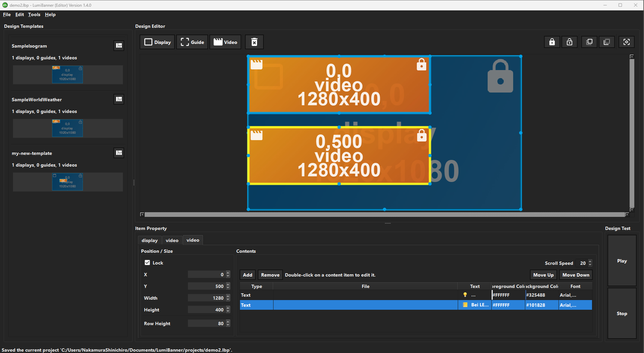Click the closed padlock lock-all icon
Screen dimensions: 644x353
pyautogui.click(x=552, y=42)
